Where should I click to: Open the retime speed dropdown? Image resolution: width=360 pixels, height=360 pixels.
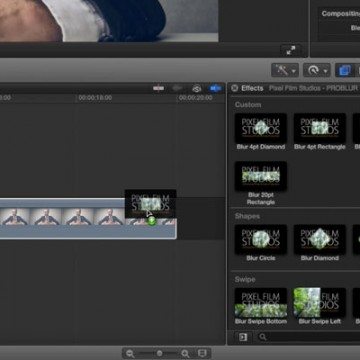[x=317, y=70]
